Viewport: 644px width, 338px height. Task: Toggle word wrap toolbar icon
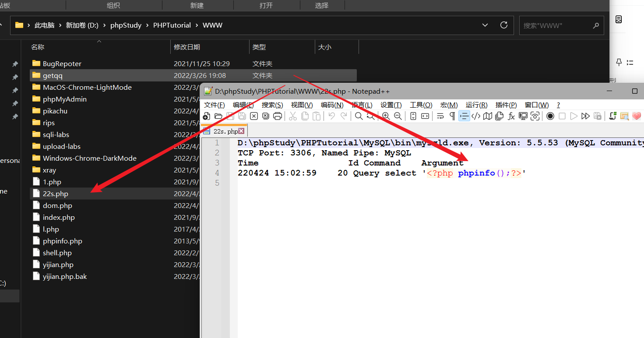[440, 116]
